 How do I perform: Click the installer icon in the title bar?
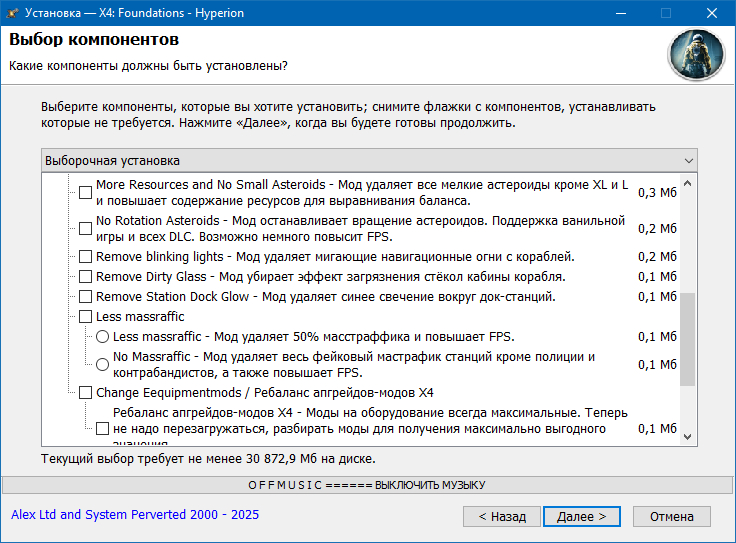coord(13,13)
